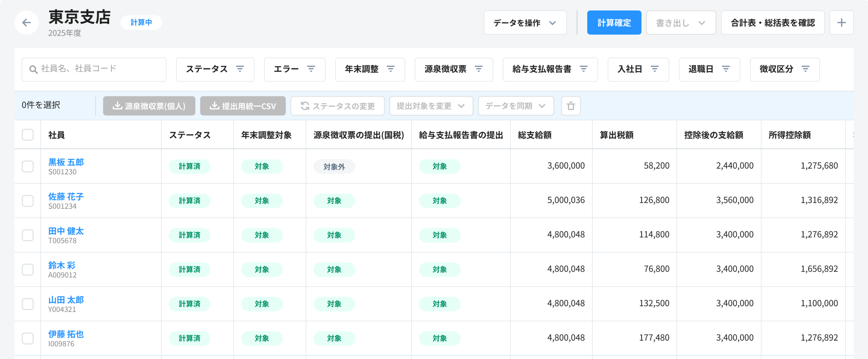The image size is (868, 359).
Task: Click the エラー filter icon
Action: (311, 69)
